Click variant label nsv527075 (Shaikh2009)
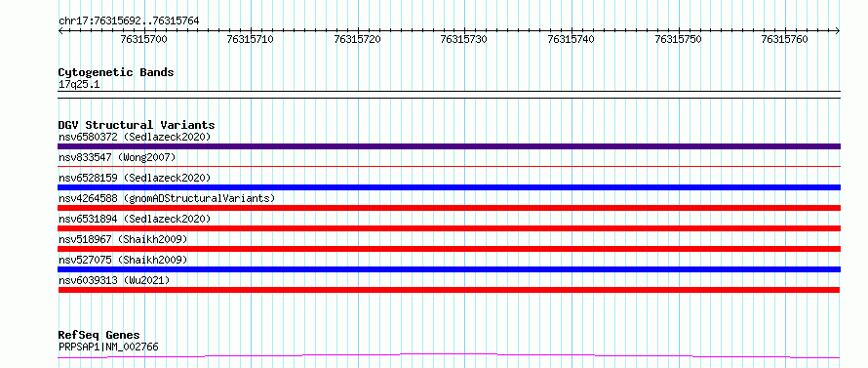The height and width of the screenshot is (368, 868). point(123,260)
